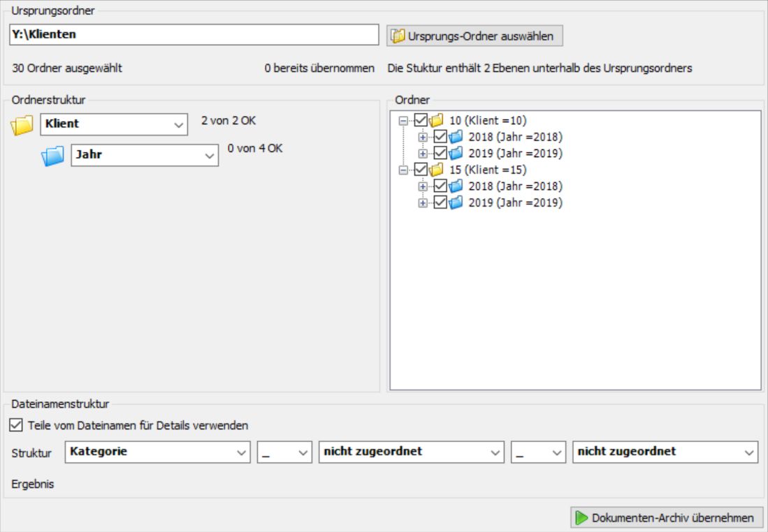Collapse the tree node for client 10

403,121
